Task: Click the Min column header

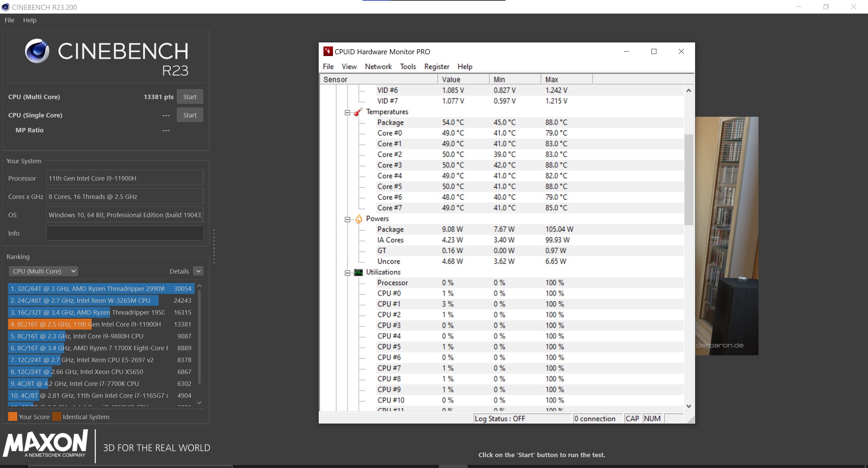Action: (x=515, y=79)
